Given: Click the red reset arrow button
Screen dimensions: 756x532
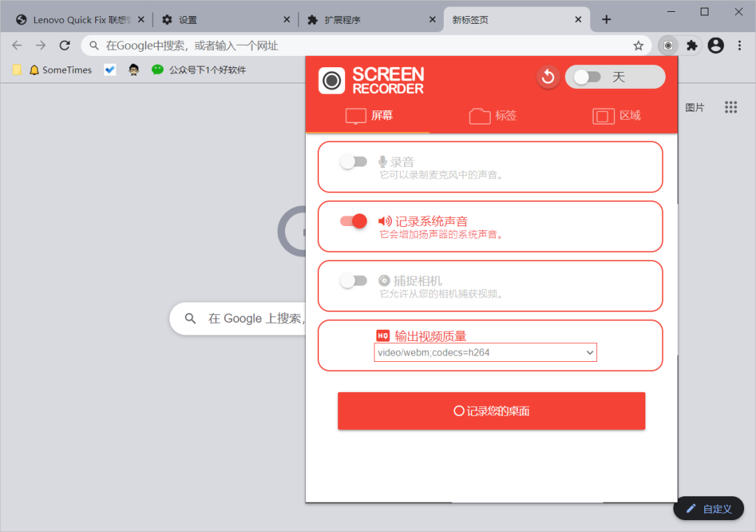Looking at the screenshot, I should click(548, 77).
